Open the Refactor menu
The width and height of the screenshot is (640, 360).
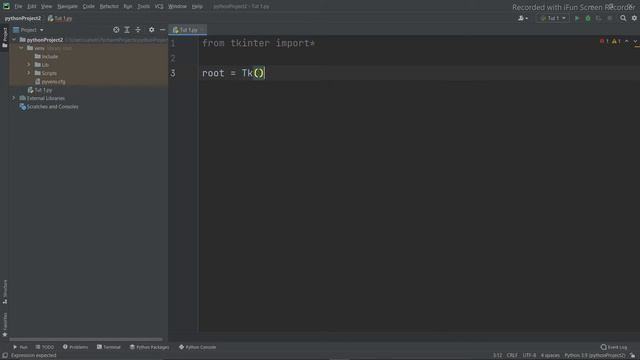point(109,6)
